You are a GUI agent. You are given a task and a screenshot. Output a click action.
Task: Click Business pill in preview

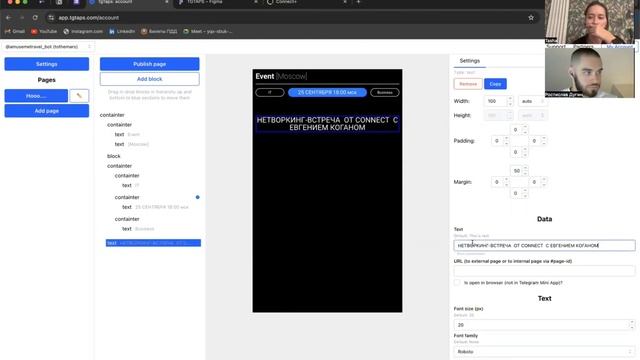point(384,93)
